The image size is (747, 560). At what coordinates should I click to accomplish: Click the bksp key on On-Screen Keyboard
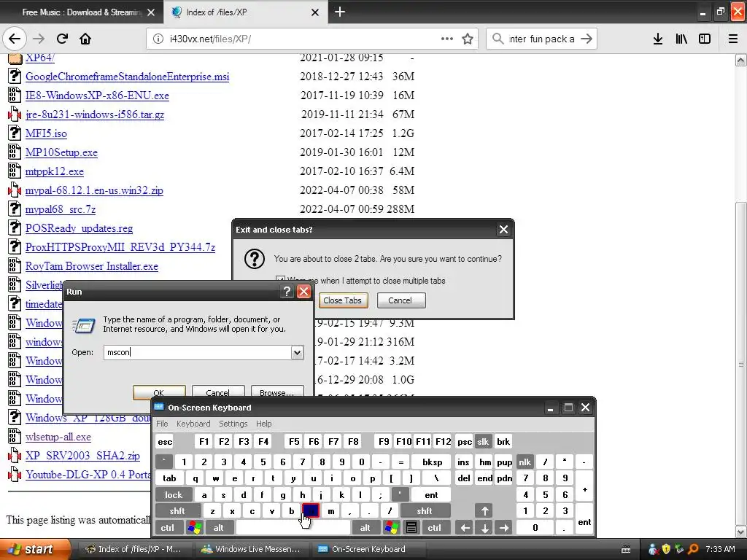[432, 462]
